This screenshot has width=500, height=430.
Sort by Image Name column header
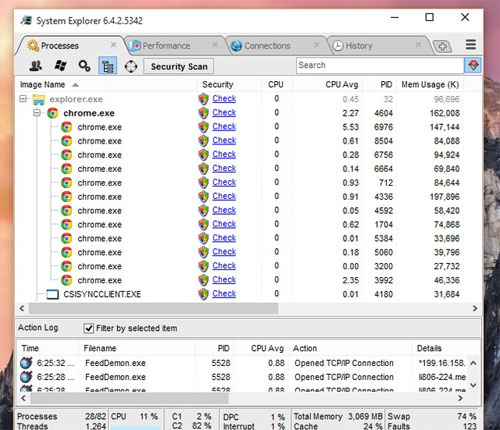pyautogui.click(x=42, y=85)
